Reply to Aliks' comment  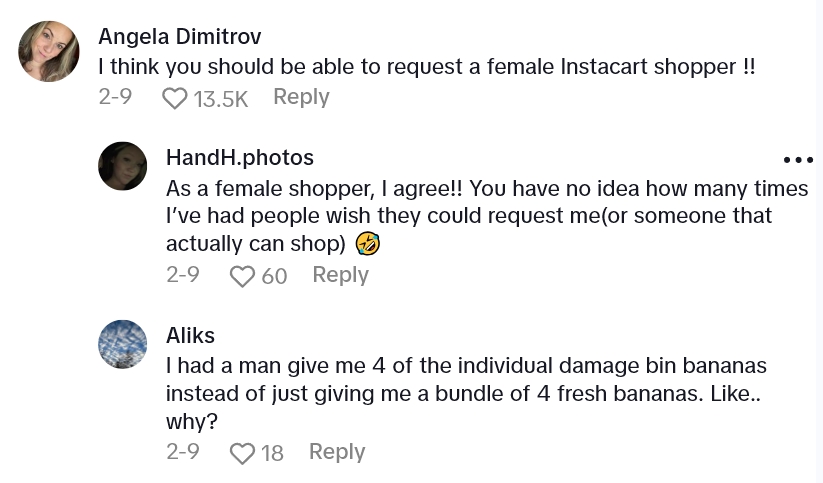click(x=337, y=452)
